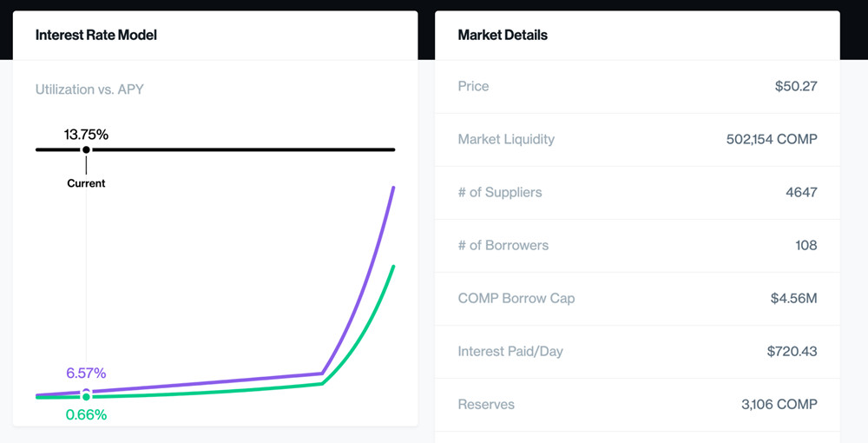Click the 13.75% utilization label
The image size is (868, 443).
coord(86,135)
